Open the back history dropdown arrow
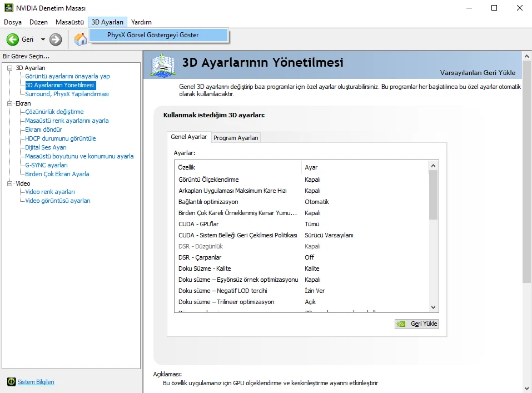 (43, 39)
